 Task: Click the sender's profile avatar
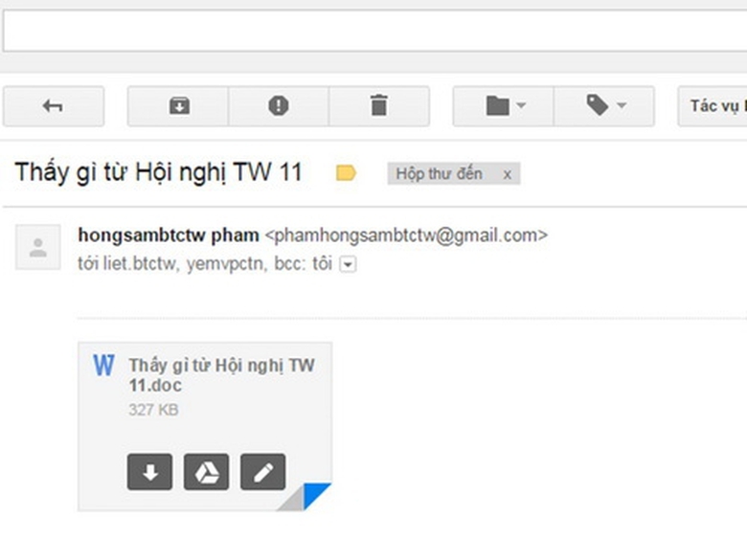pyautogui.click(x=38, y=248)
